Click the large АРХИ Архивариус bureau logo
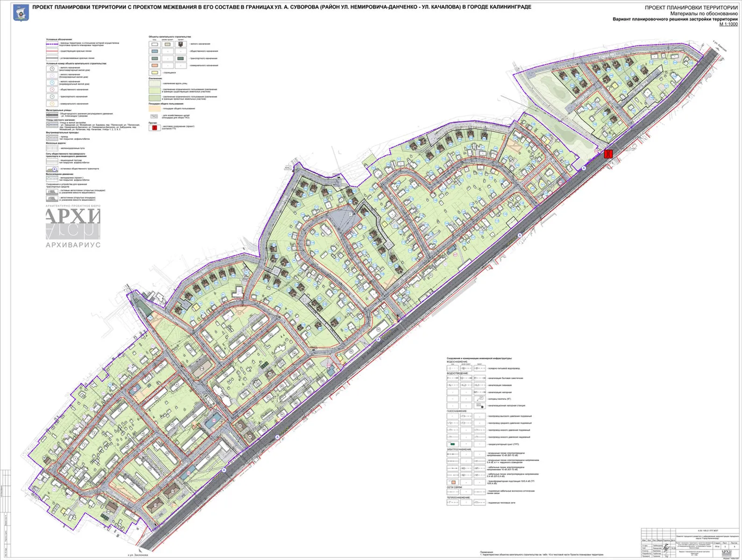This screenshot has height=560, width=742. pyautogui.click(x=72, y=225)
